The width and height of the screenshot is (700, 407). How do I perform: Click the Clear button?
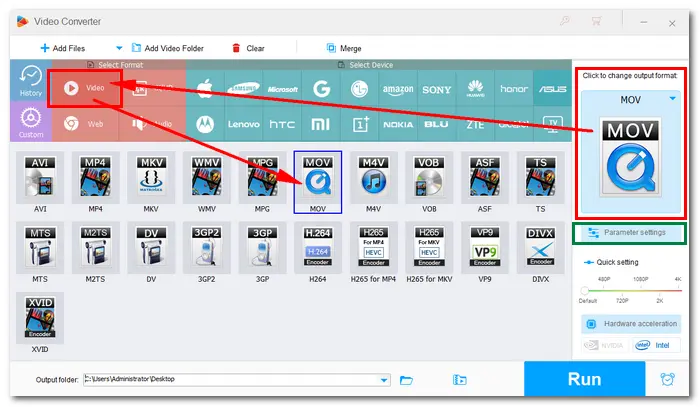tap(248, 48)
